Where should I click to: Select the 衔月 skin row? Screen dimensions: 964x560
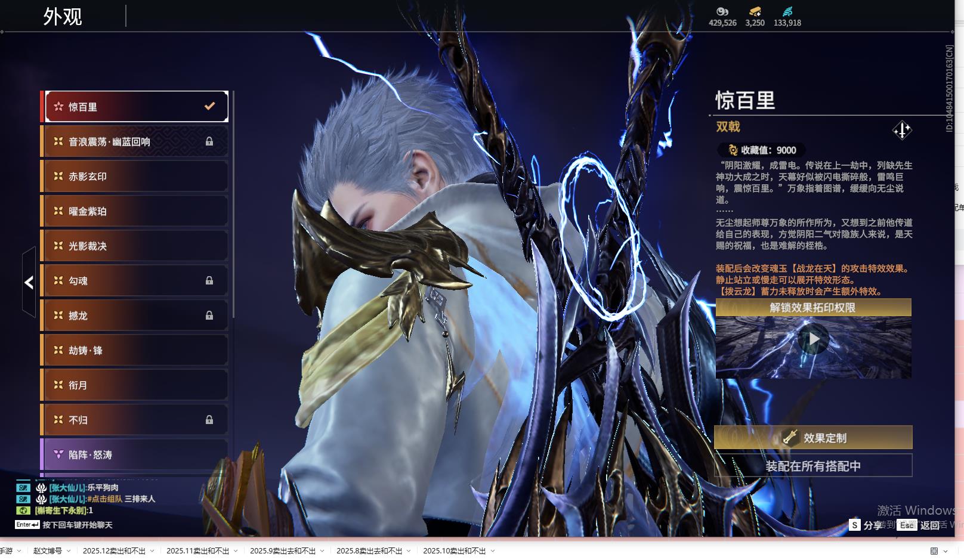click(134, 385)
